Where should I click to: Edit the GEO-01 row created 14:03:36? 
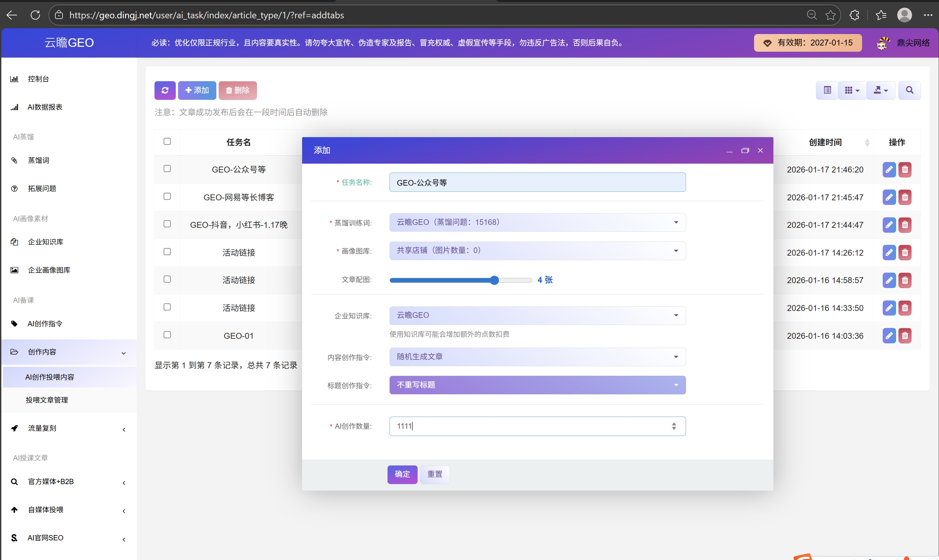[x=889, y=335]
